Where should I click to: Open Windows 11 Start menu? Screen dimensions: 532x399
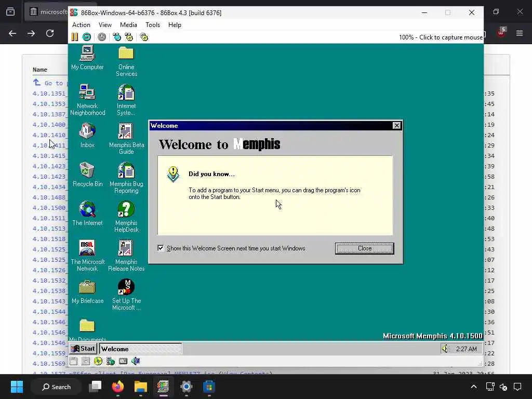coord(17,387)
